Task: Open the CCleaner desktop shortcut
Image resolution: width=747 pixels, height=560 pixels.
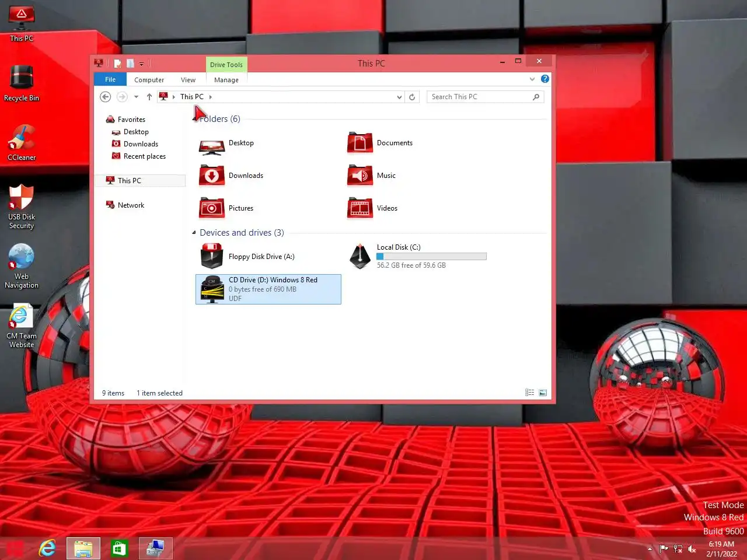Action: click(x=22, y=142)
